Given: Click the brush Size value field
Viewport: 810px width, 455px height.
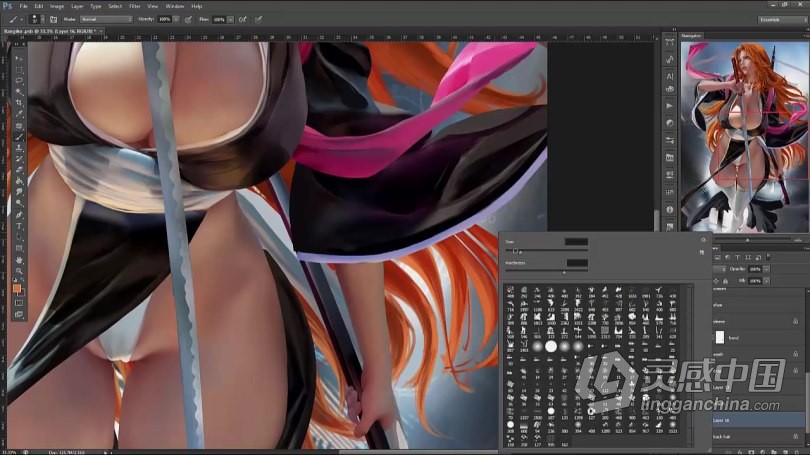Looking at the screenshot, I should (x=576, y=241).
